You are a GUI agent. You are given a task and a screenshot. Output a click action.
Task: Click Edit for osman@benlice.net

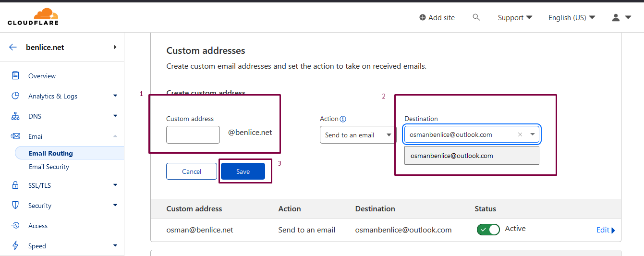pyautogui.click(x=606, y=230)
